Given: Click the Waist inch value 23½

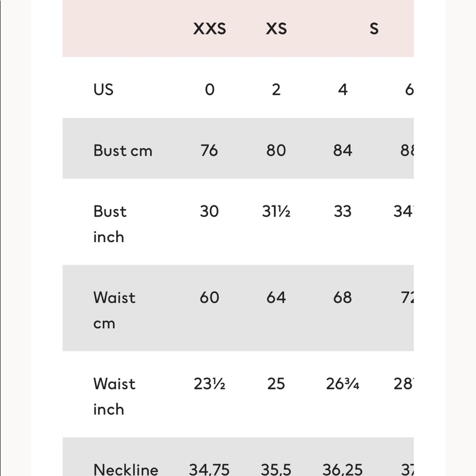Looking at the screenshot, I should pos(209,384).
